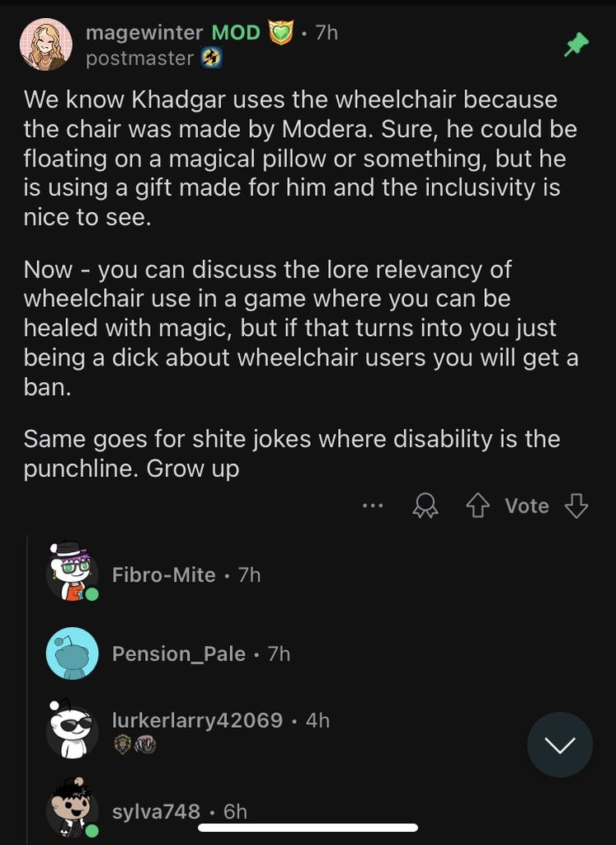This screenshot has height=845, width=616.
Task: Open lurkerlarry42069's sunglasses avatar
Action: [x=72, y=729]
